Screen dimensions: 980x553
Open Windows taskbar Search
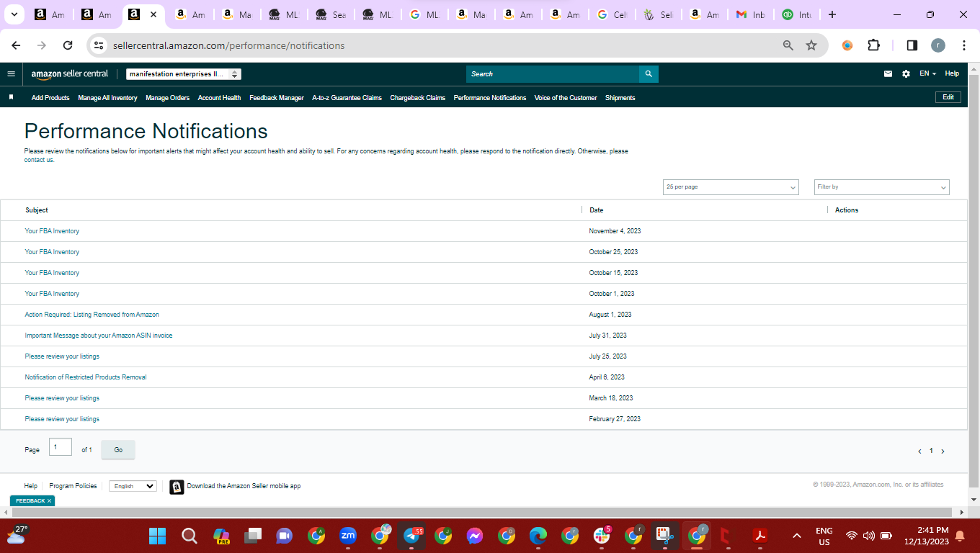pos(190,536)
